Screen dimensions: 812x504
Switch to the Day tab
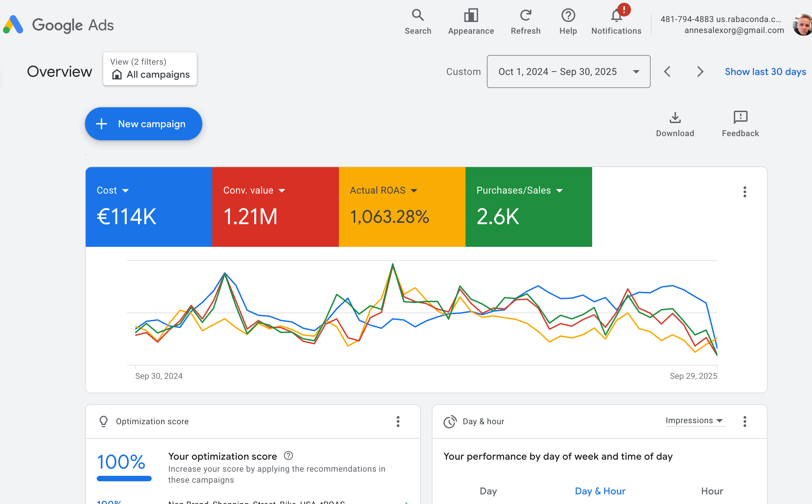click(488, 491)
